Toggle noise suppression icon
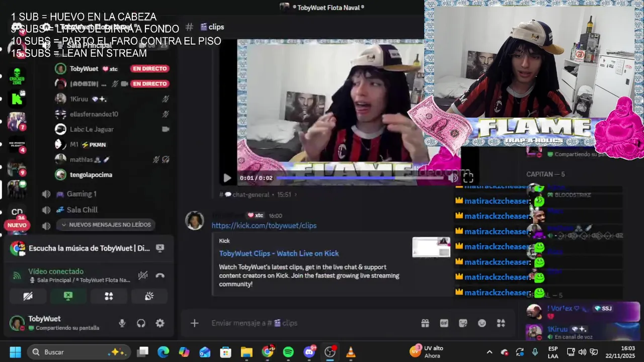 (143, 276)
